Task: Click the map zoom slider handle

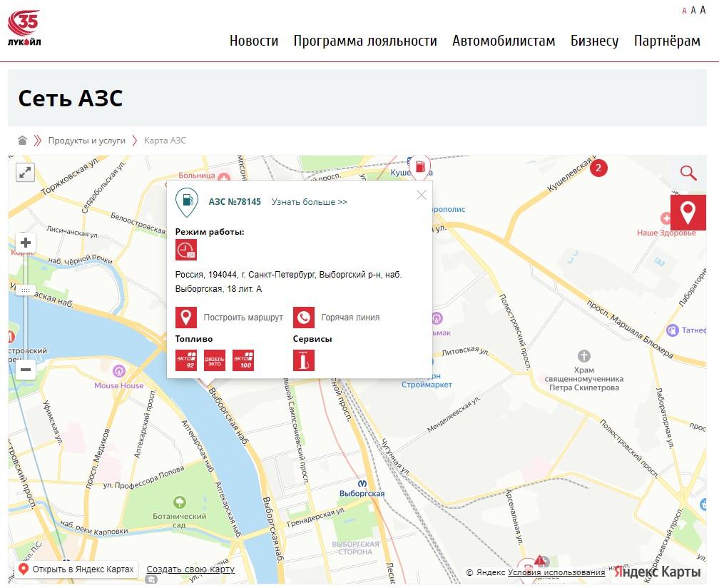Action: coord(26,290)
